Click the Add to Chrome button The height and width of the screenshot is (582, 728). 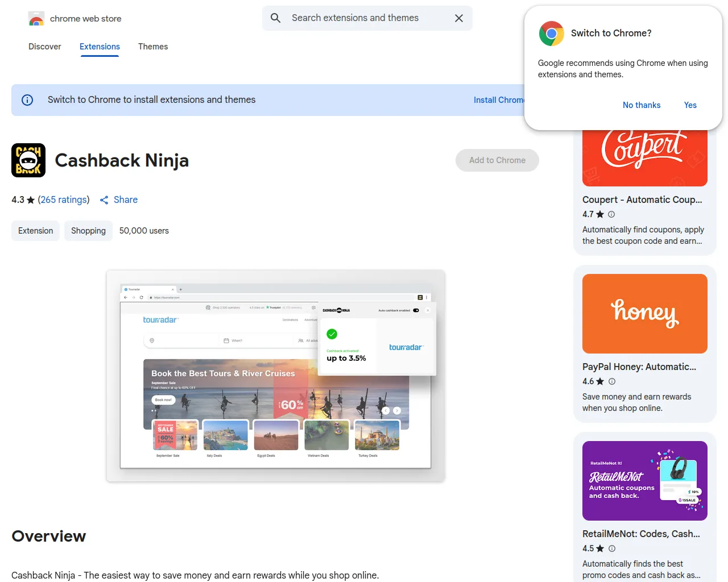click(497, 160)
